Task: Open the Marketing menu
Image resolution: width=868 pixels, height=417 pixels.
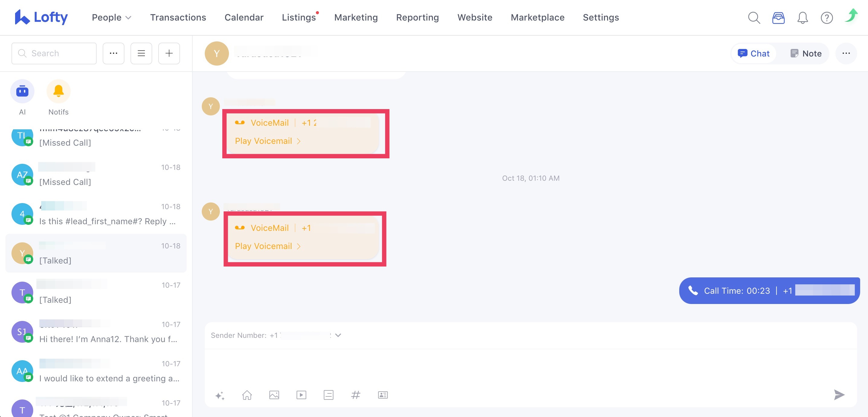Action: [x=356, y=17]
